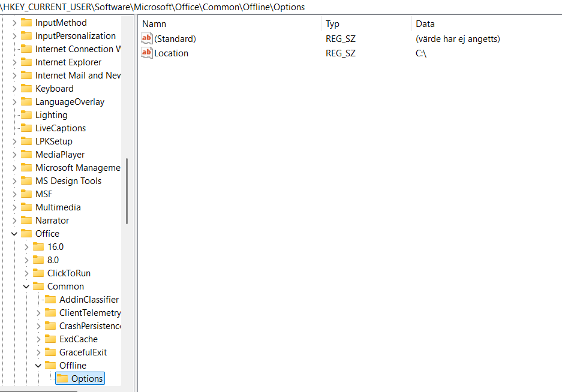Click the C:\ data cell
The width and height of the screenshot is (562, 392).
click(421, 53)
